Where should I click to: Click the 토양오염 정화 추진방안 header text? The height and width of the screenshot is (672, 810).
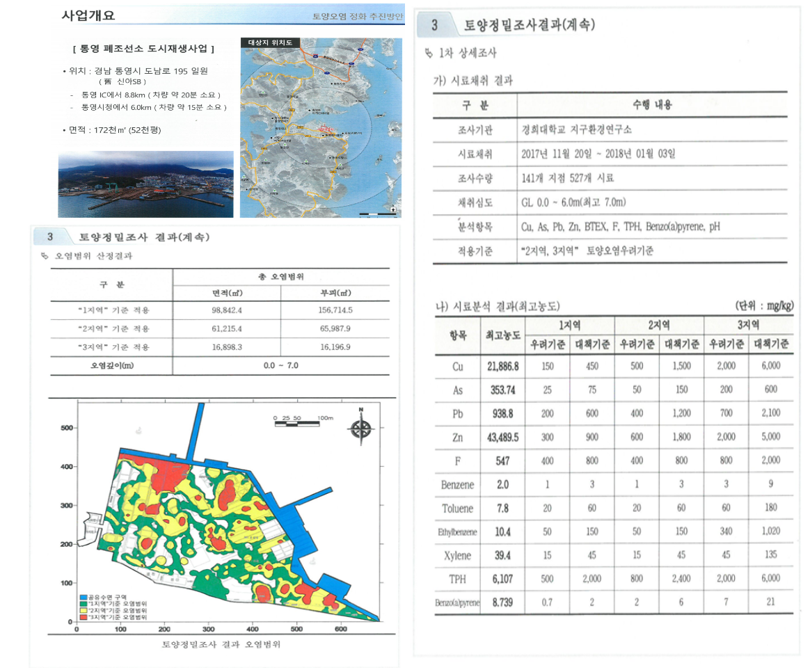point(358,17)
